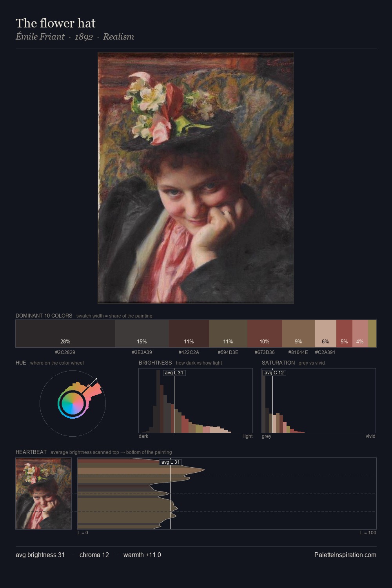Click the 'light' axis label
This screenshot has width=392, height=588.
(x=248, y=436)
